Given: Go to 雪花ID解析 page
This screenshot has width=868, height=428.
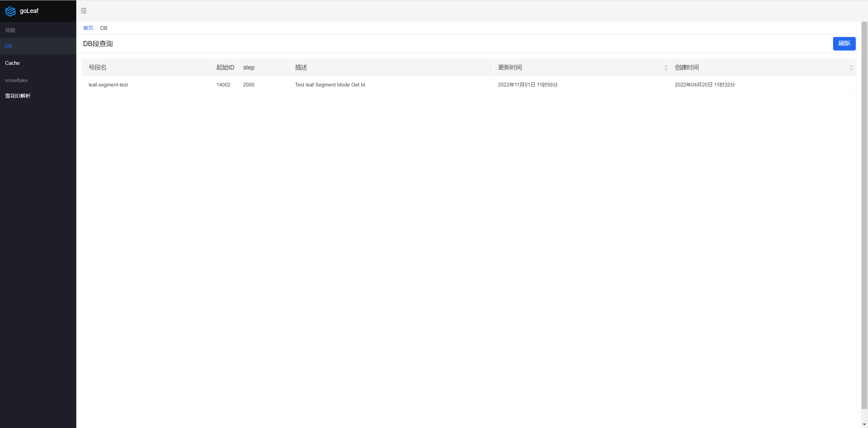Looking at the screenshot, I should (x=38, y=96).
